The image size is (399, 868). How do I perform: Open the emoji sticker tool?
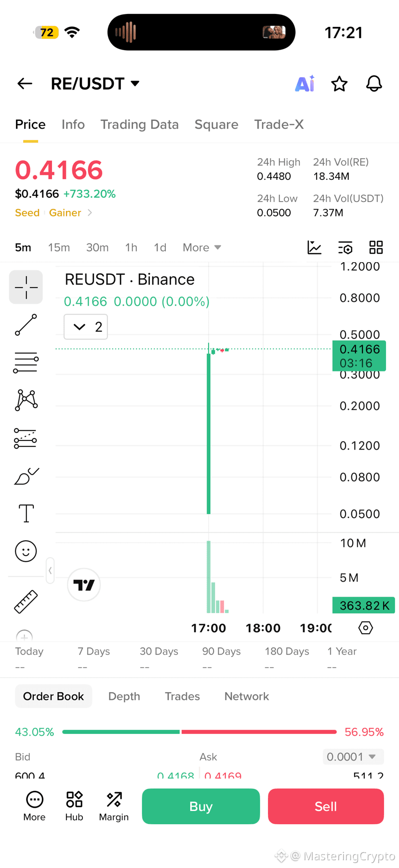pyautogui.click(x=26, y=551)
